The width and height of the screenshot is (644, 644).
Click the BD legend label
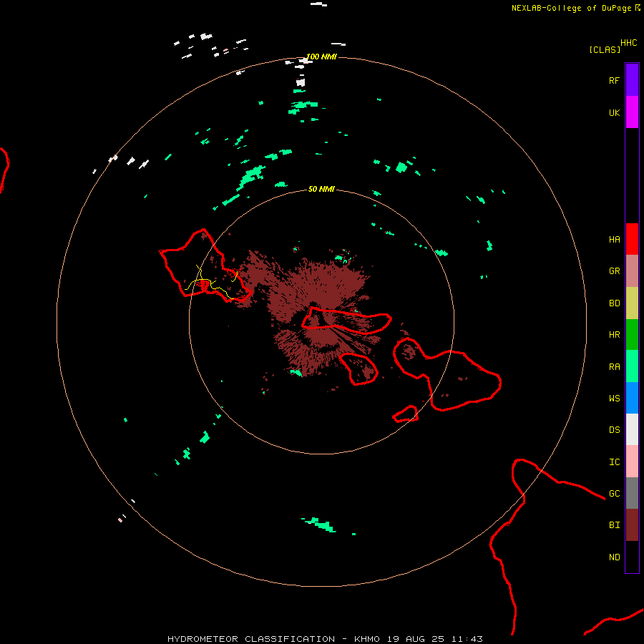[x=614, y=303]
